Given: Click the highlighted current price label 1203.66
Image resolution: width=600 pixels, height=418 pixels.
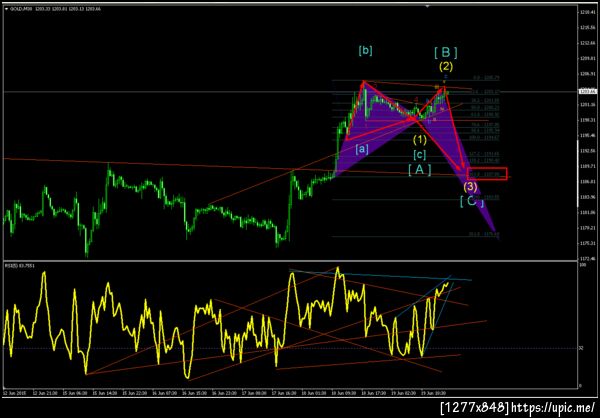Looking at the screenshot, I should (590, 91).
